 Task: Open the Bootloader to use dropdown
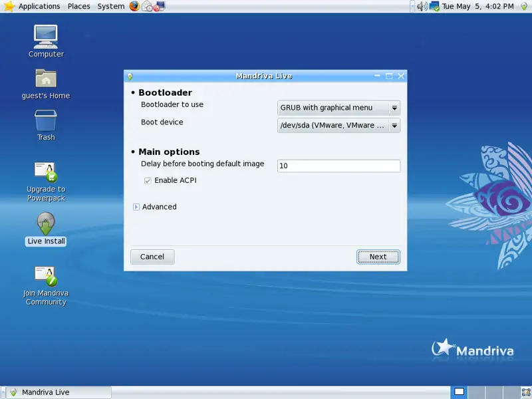click(x=338, y=108)
